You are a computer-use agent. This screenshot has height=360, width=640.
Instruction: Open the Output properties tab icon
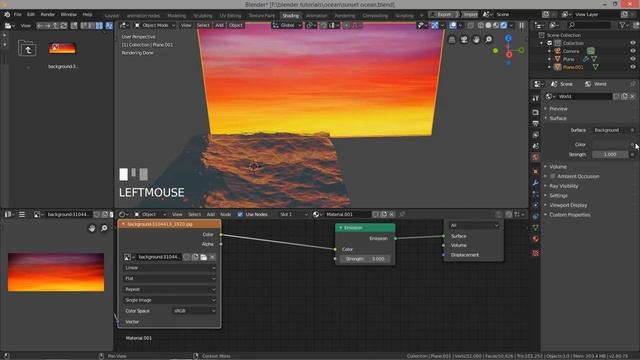[536, 123]
